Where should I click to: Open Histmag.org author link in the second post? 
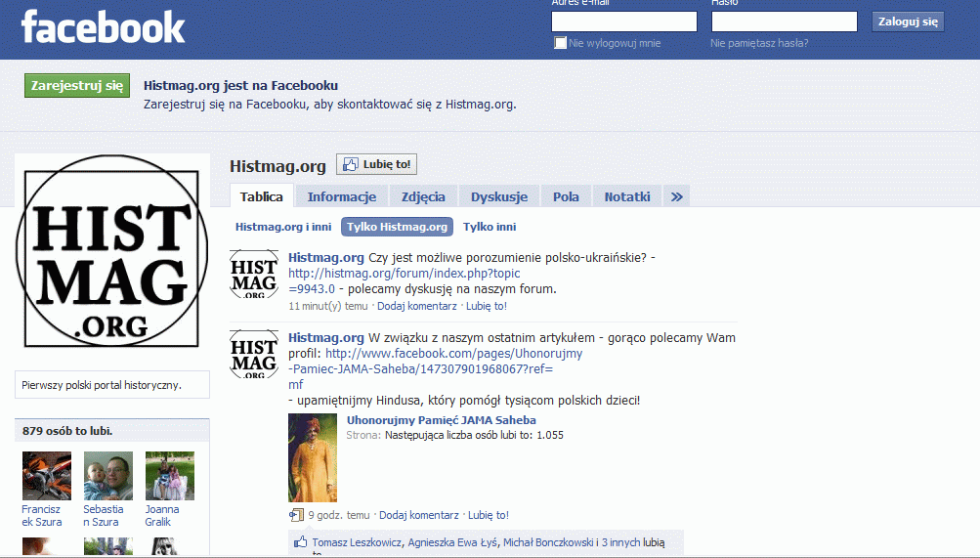[325, 337]
